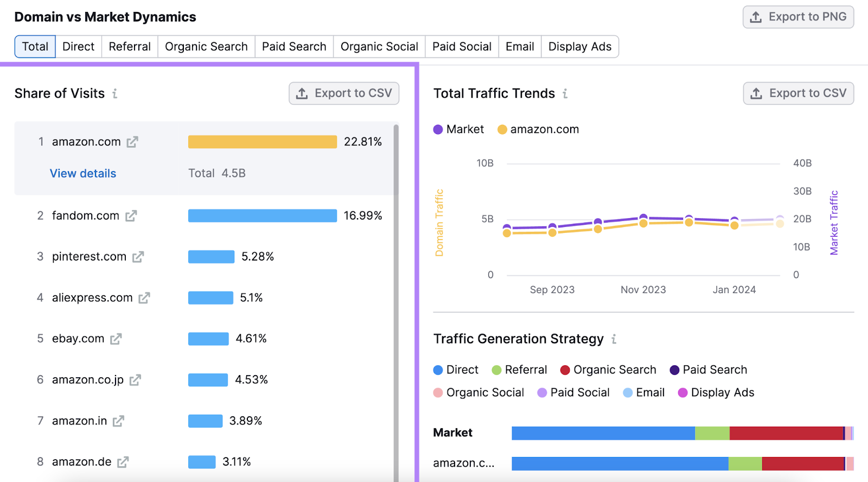Click the 'Total 4.5B' text
This screenshot has height=482, width=868.
[217, 174]
